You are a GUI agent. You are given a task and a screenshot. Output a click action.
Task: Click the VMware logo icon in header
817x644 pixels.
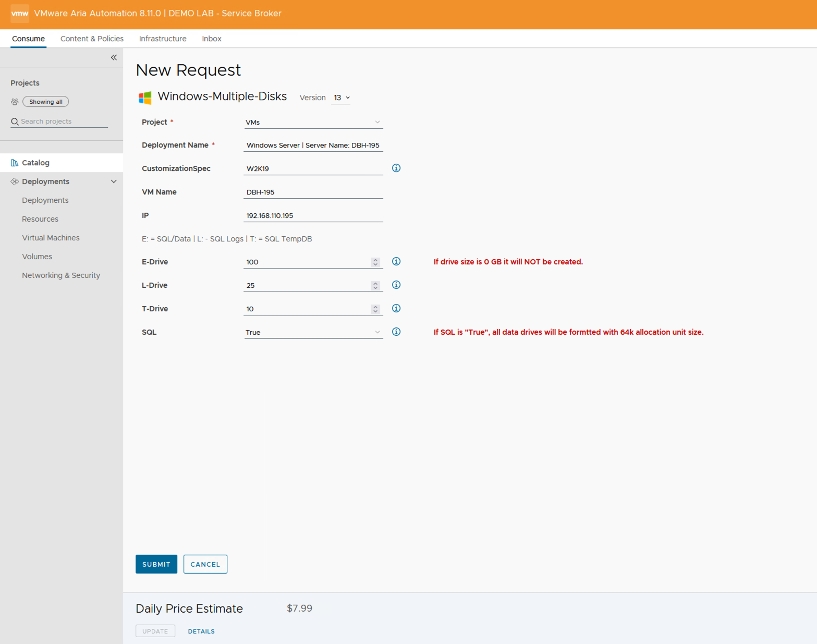20,14
